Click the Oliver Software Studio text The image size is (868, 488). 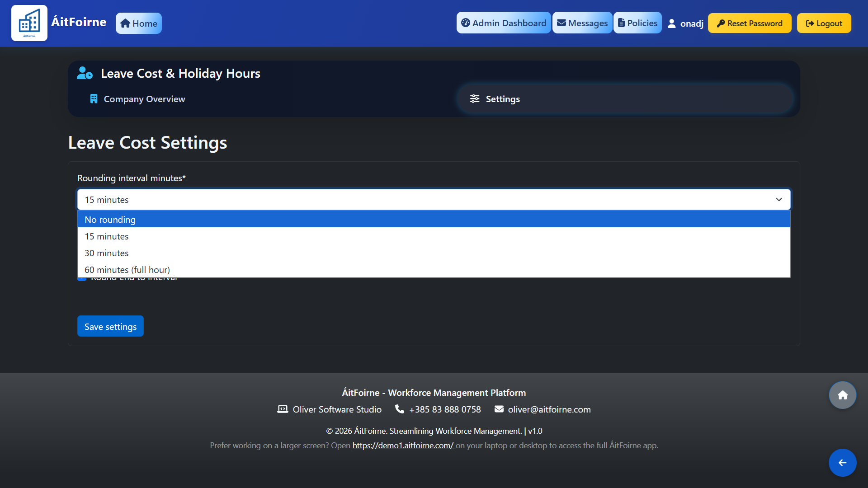point(337,409)
